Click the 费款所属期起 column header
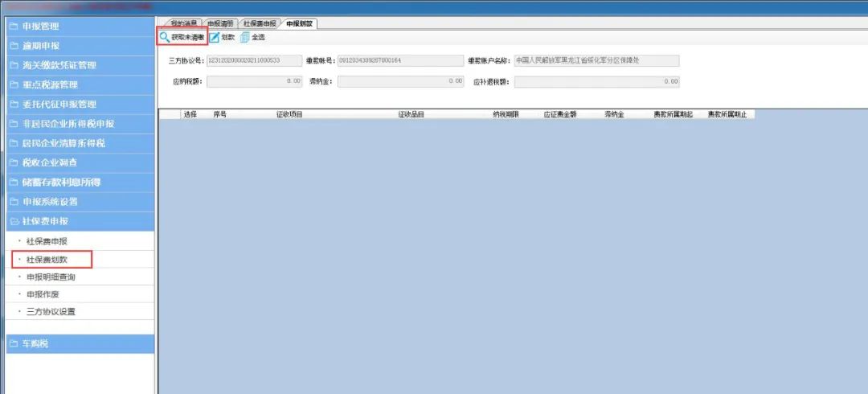Image resolution: width=868 pixels, height=394 pixels. click(x=673, y=114)
